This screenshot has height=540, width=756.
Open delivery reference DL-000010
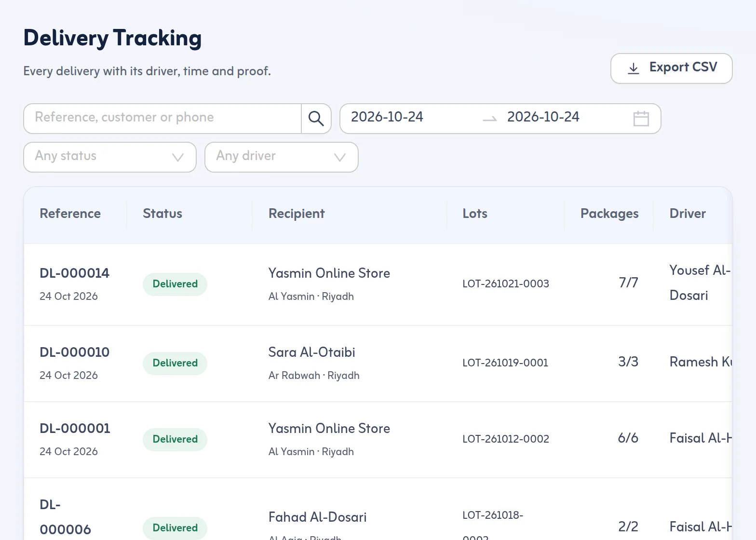[x=75, y=352]
